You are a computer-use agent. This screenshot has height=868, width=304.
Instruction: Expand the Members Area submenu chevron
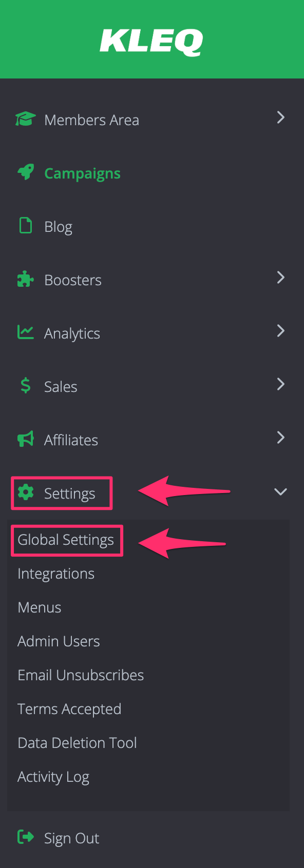click(280, 117)
